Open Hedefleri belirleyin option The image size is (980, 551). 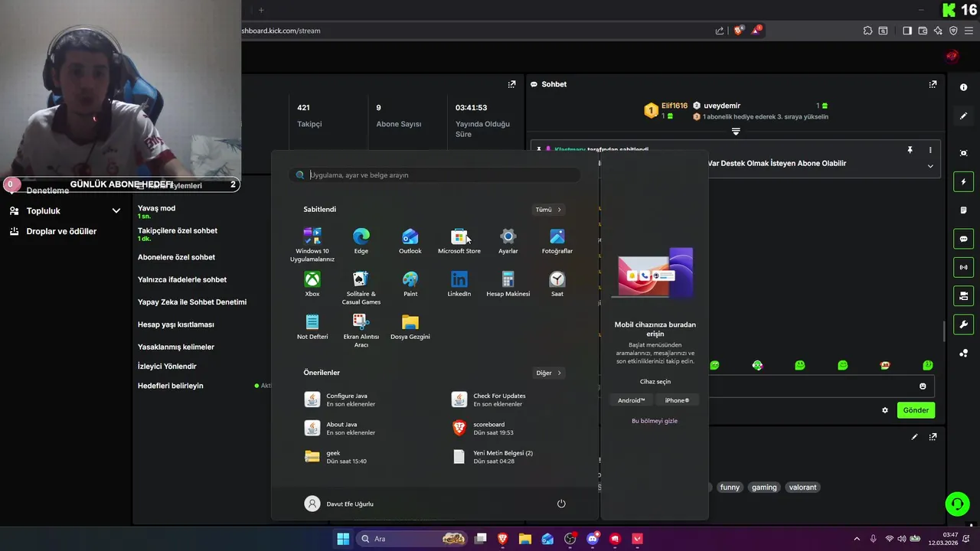(171, 386)
